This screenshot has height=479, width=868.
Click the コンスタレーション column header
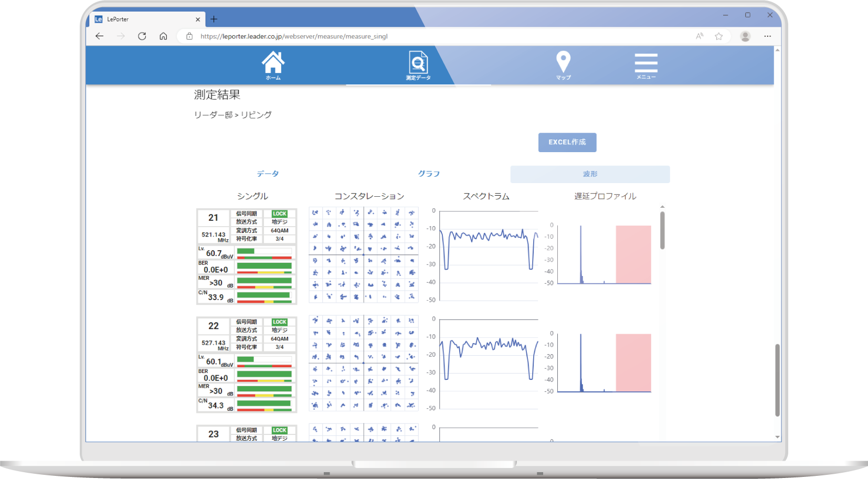(369, 196)
